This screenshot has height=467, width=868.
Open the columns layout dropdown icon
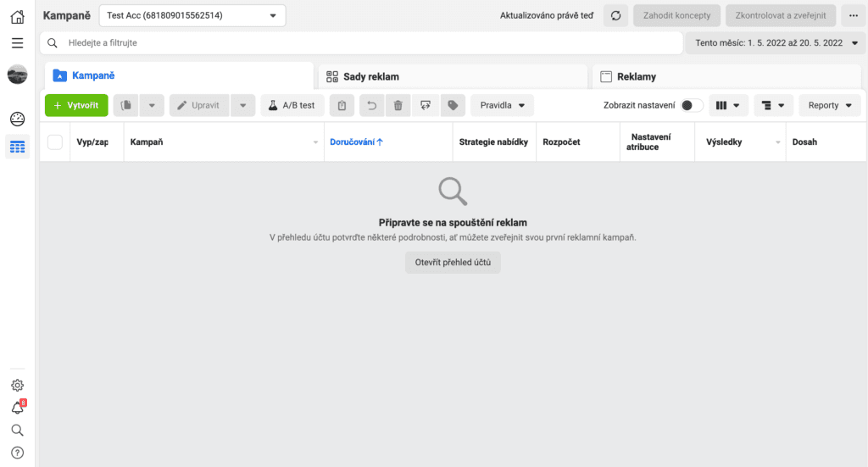(728, 105)
